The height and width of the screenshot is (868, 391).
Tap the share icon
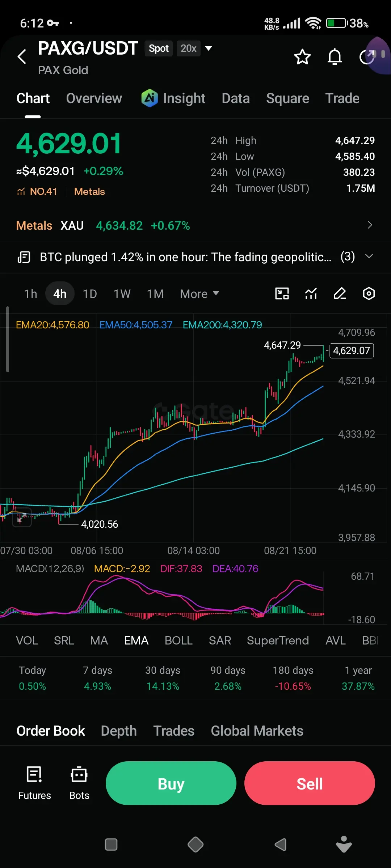367,57
